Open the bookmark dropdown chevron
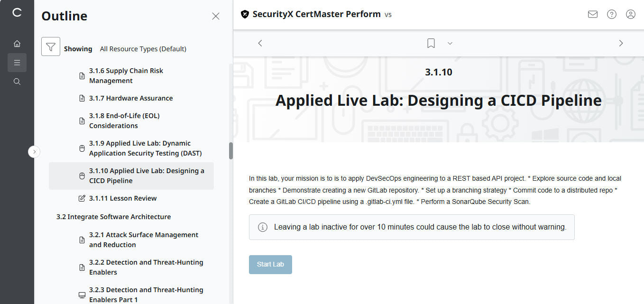Image resolution: width=644 pixels, height=304 pixels. pyautogui.click(x=450, y=43)
